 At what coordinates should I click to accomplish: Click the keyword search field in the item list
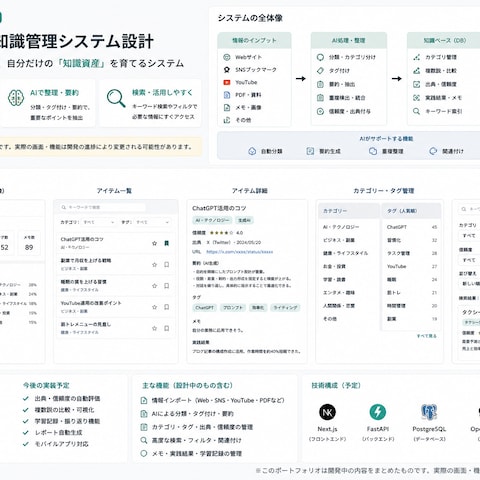coord(102,207)
